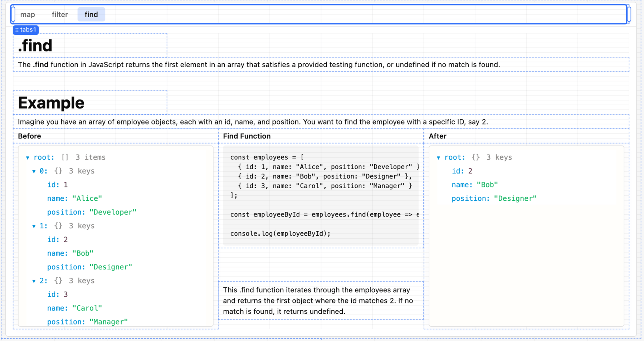
Task: Switch to the filter tab
Action: (60, 15)
